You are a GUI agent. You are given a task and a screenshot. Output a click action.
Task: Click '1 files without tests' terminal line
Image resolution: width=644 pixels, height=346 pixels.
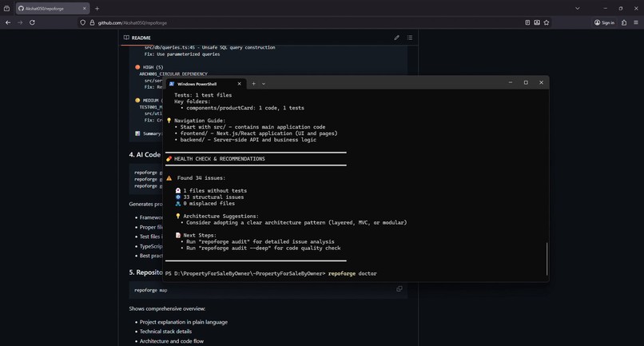click(215, 191)
